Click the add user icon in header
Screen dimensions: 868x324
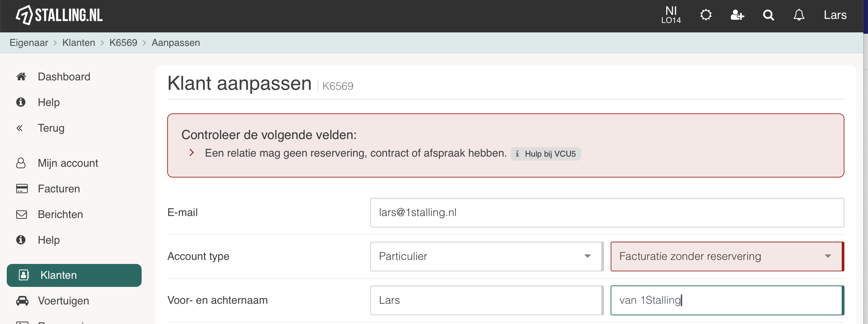[x=737, y=15]
